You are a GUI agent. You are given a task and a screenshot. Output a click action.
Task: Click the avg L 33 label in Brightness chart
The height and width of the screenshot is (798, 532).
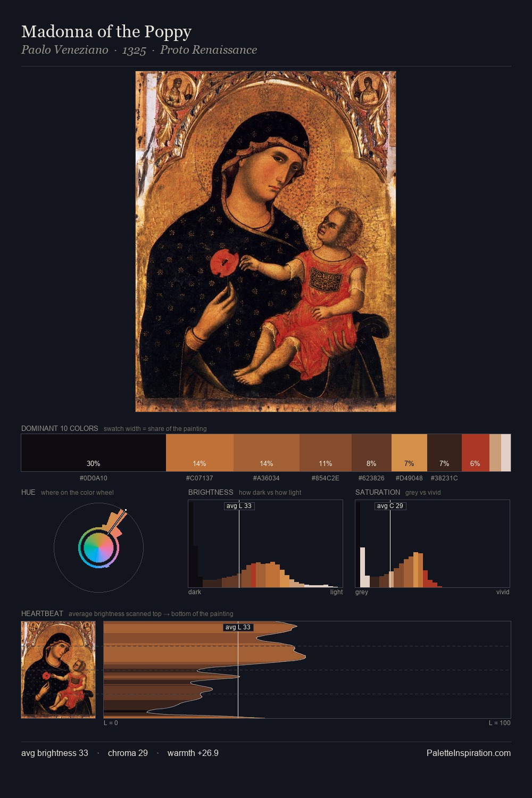pos(239,506)
